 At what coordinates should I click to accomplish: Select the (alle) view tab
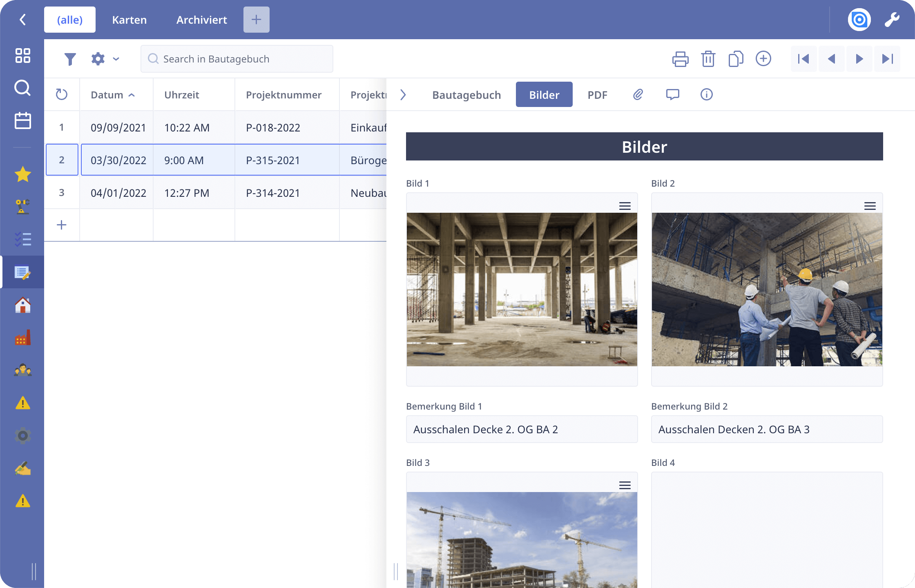coord(70,20)
